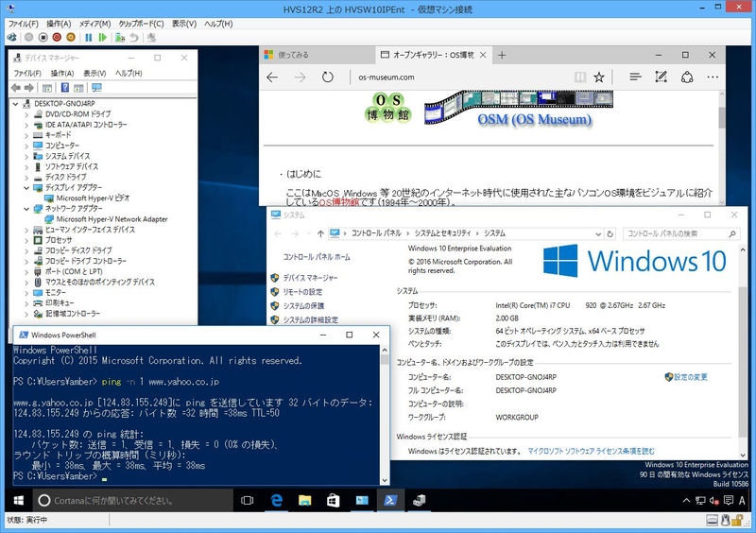Collapse the ネットワーク アダプター node

point(26,209)
